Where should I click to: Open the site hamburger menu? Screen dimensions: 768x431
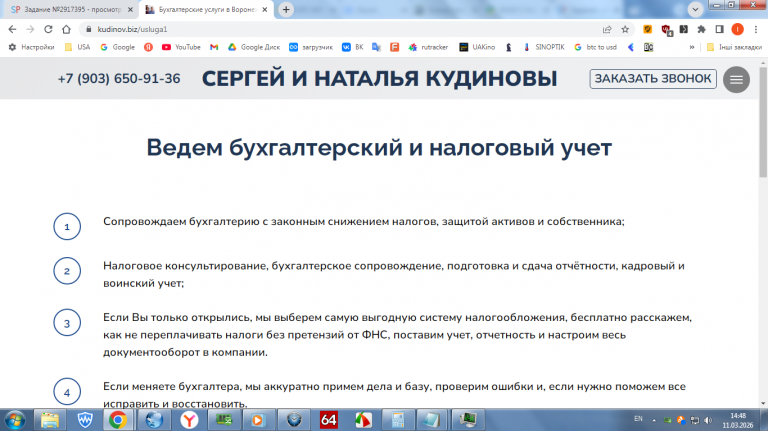(736, 79)
